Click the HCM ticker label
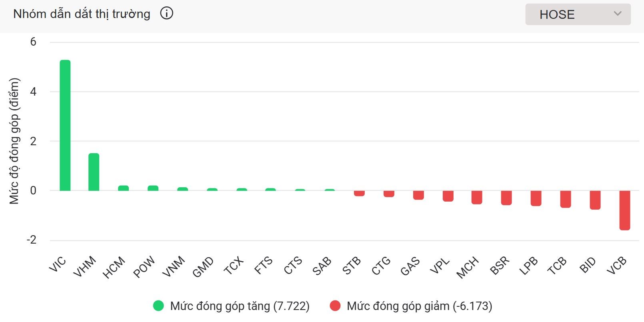This screenshot has width=644, height=322. [114, 268]
